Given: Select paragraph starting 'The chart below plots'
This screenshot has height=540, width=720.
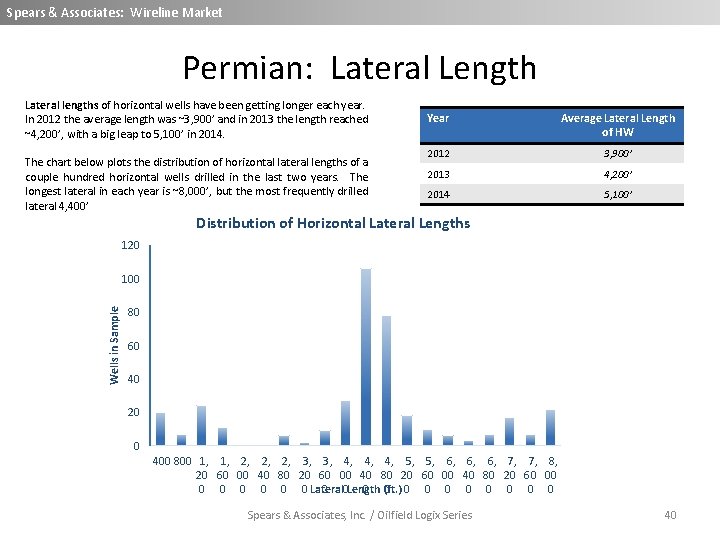Looking at the screenshot, I should pos(197,184).
